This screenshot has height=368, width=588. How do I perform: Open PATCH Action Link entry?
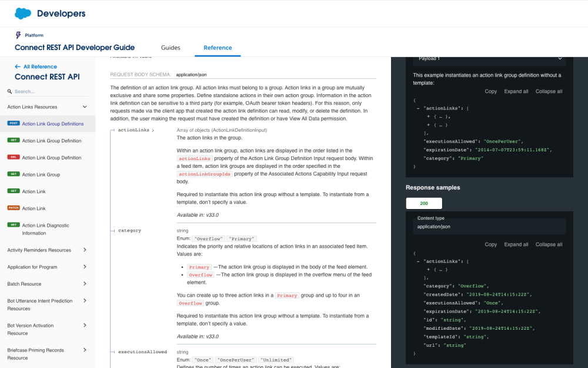click(34, 208)
